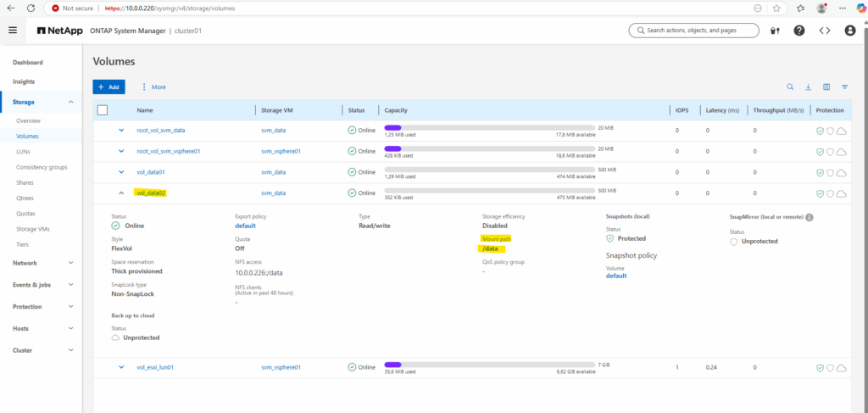This screenshot has height=413, width=868.
Task: Open the browser favorites list icon
Action: point(800,8)
